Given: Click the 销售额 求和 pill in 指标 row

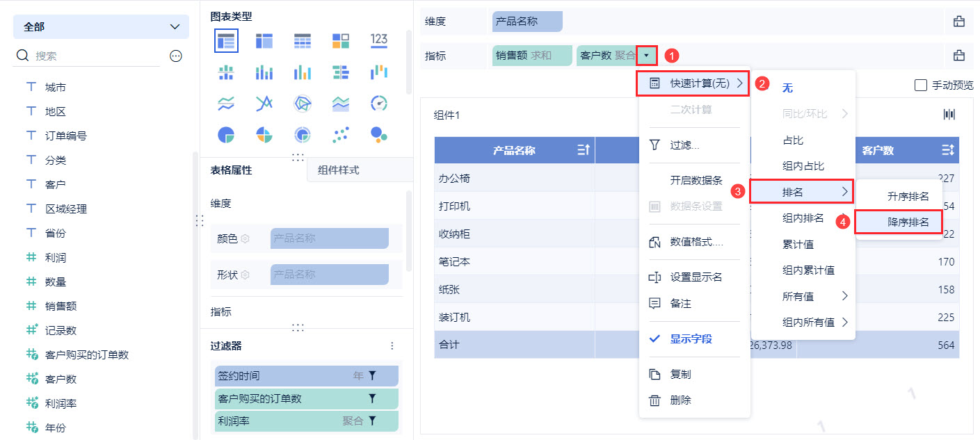Looking at the screenshot, I should click(532, 56).
